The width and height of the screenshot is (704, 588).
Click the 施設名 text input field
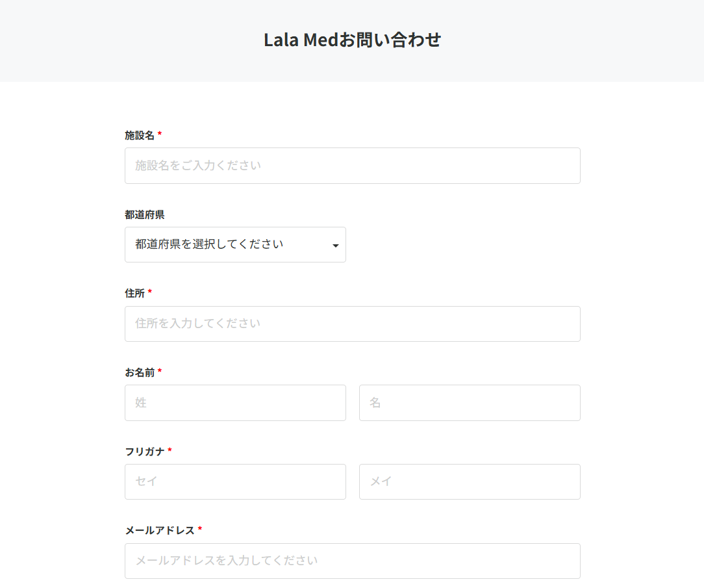click(353, 165)
